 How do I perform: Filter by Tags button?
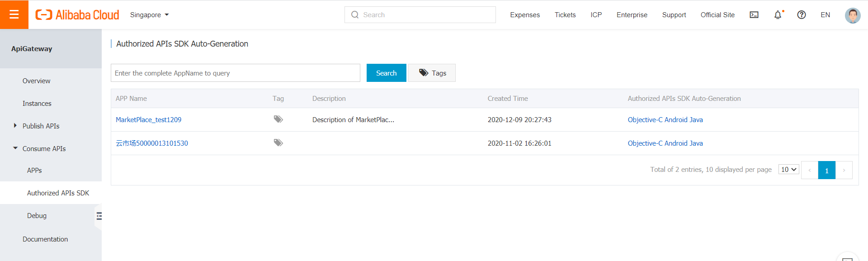coord(432,73)
